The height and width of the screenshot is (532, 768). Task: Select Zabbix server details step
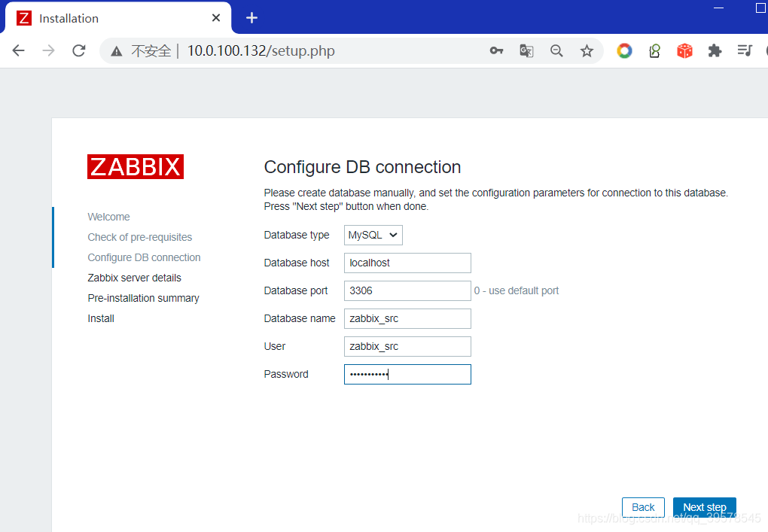point(134,278)
